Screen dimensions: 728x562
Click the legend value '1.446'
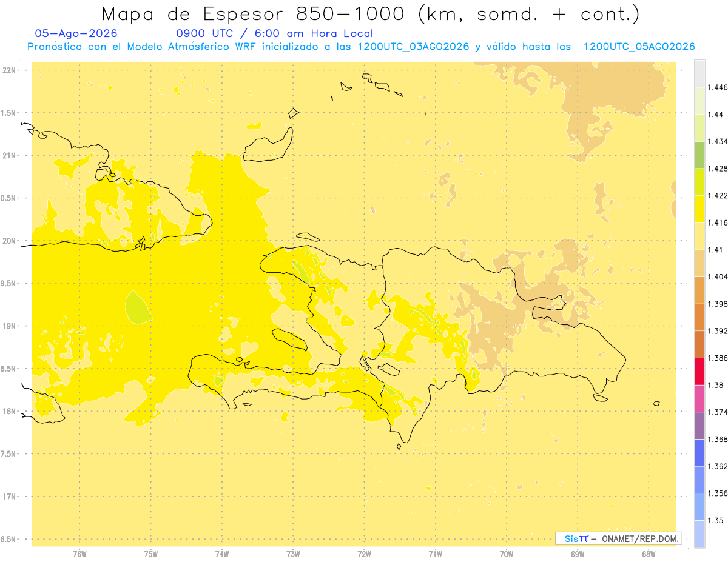[x=718, y=87]
